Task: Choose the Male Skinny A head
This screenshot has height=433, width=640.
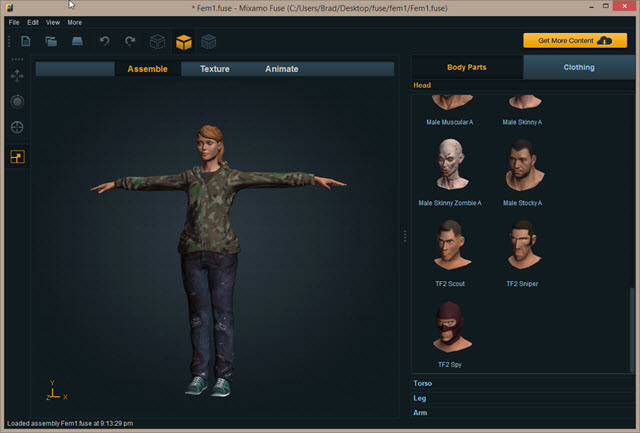Action: pos(524,102)
